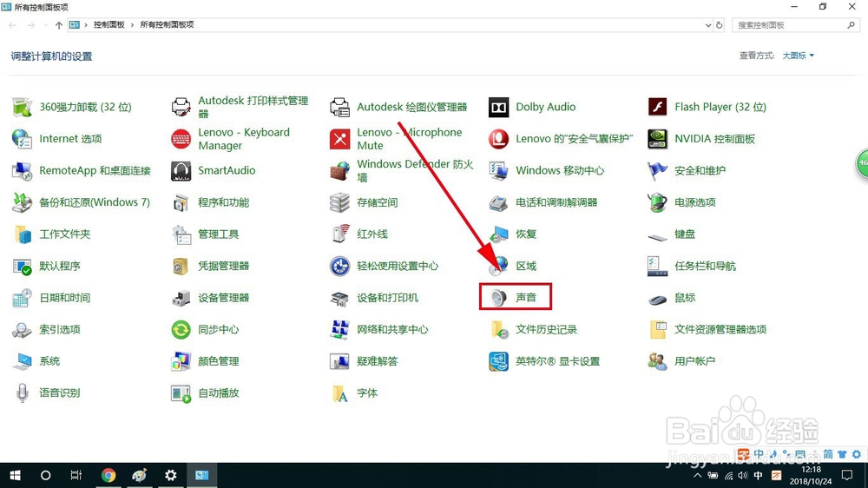
Task: Open the 同步中心 icon
Action: click(181, 330)
